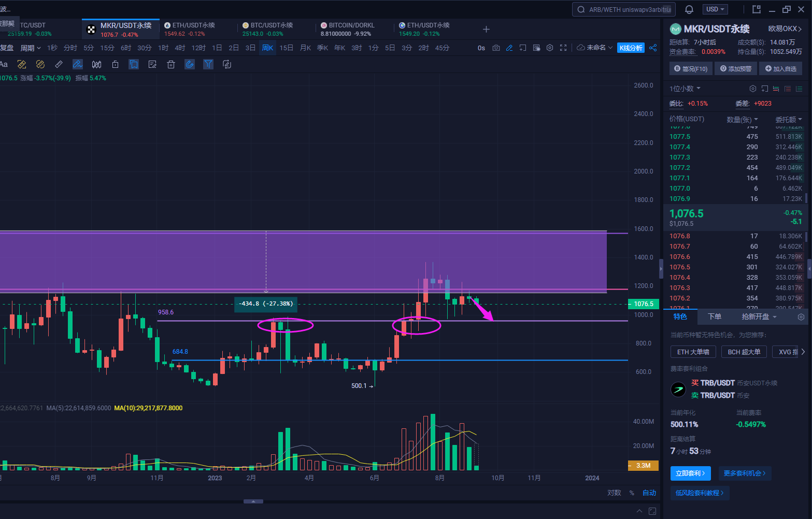Select the circular yellow ruler tool
The image size is (812, 519).
[40, 64]
